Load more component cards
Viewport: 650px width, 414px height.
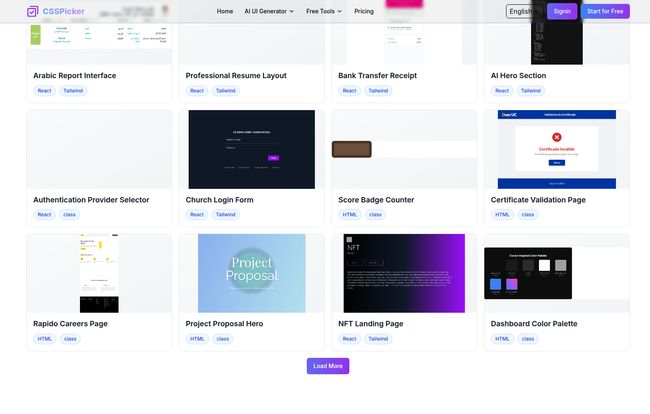[328, 366]
